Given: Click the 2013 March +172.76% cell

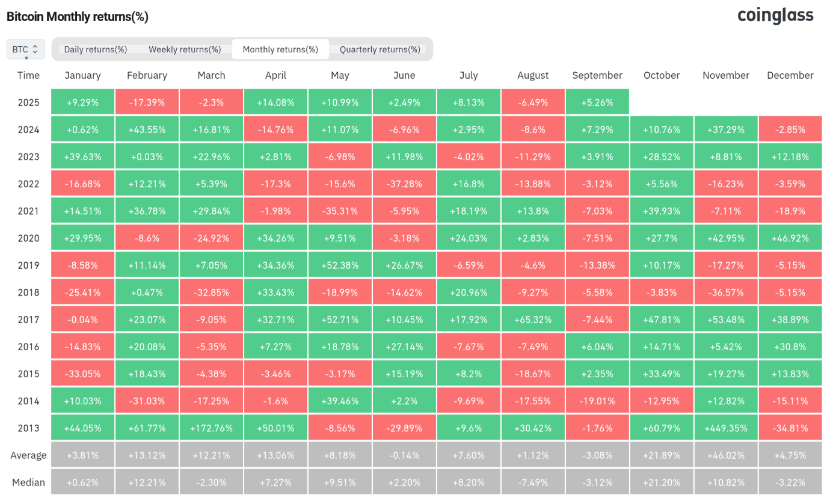Looking at the screenshot, I should 211,428.
